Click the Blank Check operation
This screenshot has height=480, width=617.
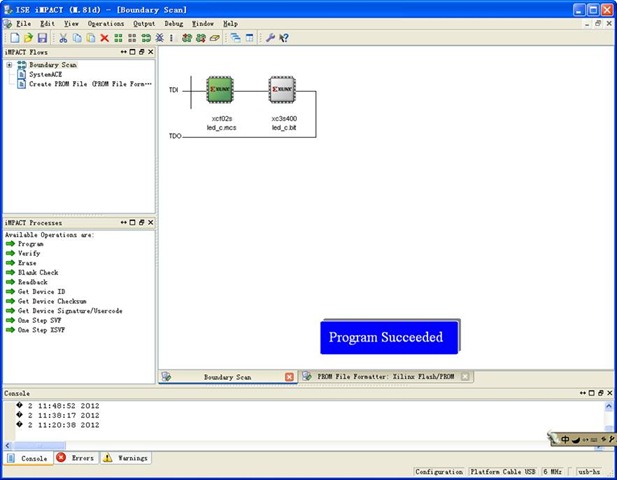click(38, 272)
